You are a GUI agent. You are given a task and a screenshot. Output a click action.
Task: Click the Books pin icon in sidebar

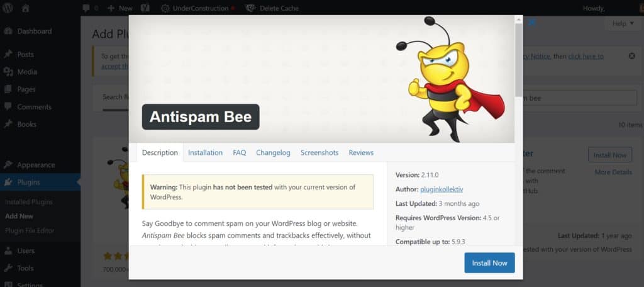click(8, 124)
